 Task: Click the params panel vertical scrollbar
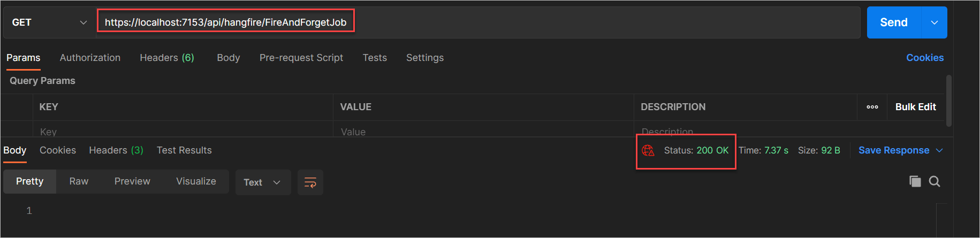(x=949, y=101)
